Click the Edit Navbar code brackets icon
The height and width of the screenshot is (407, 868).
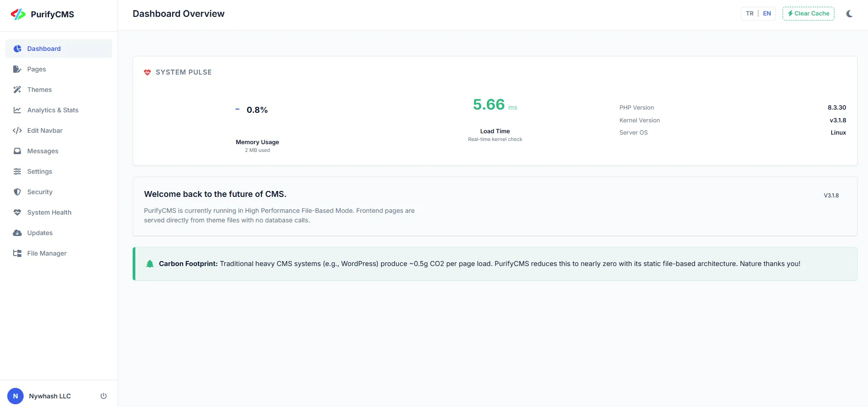(17, 131)
